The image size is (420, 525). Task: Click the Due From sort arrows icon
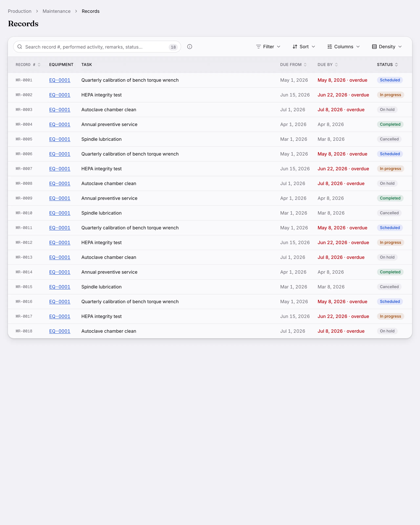[x=305, y=64]
